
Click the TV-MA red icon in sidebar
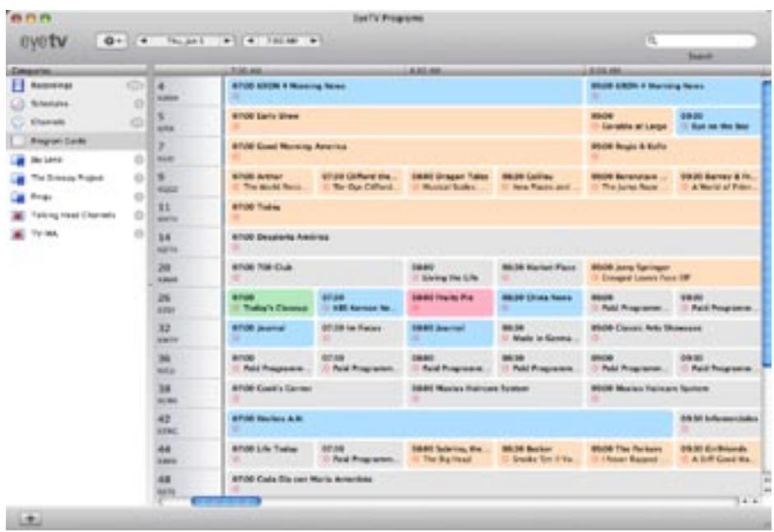click(x=18, y=234)
